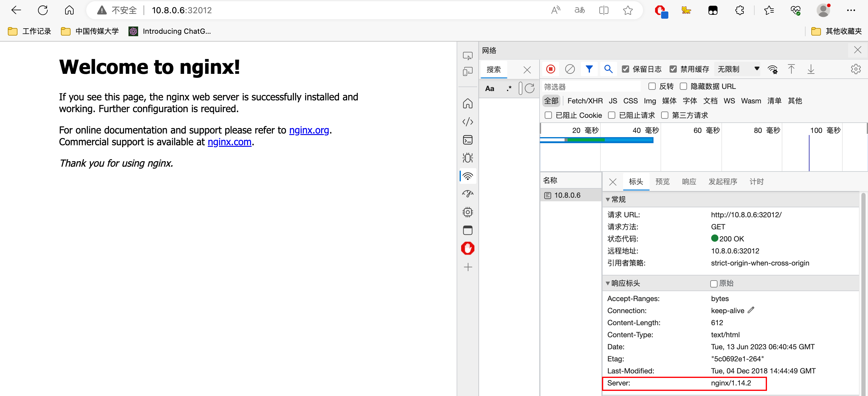Open the Elements panel code icon
The image size is (868, 396).
point(468,121)
